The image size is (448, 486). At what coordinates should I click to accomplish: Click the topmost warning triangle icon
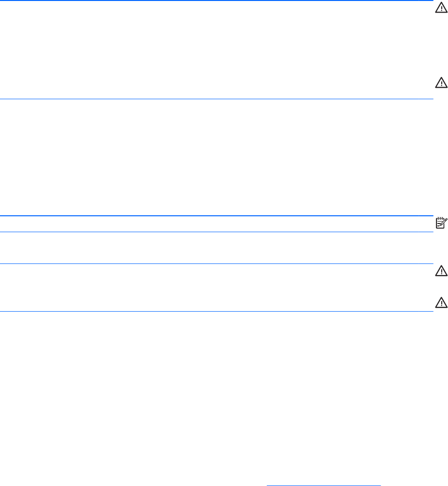click(441, 7)
